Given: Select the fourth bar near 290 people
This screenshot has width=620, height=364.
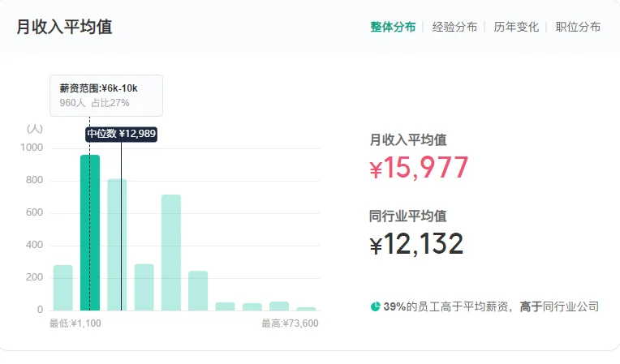Looking at the screenshot, I should [144, 288].
